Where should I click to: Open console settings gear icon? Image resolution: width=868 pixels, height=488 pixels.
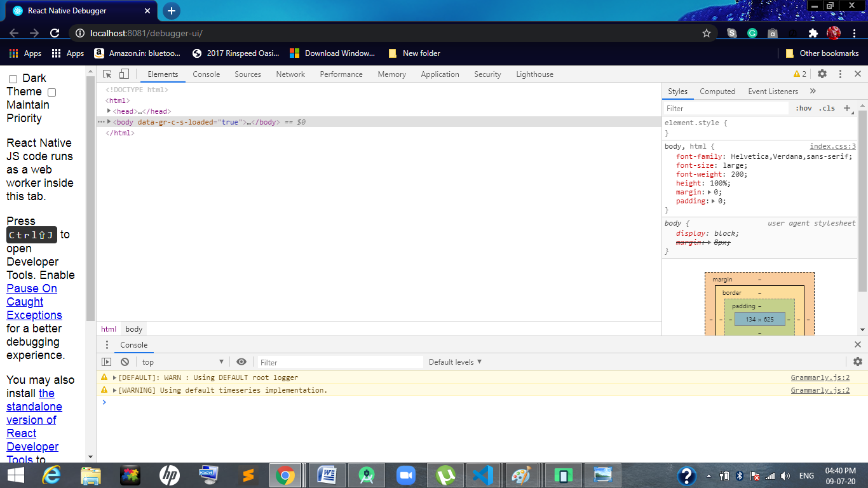pyautogui.click(x=857, y=362)
